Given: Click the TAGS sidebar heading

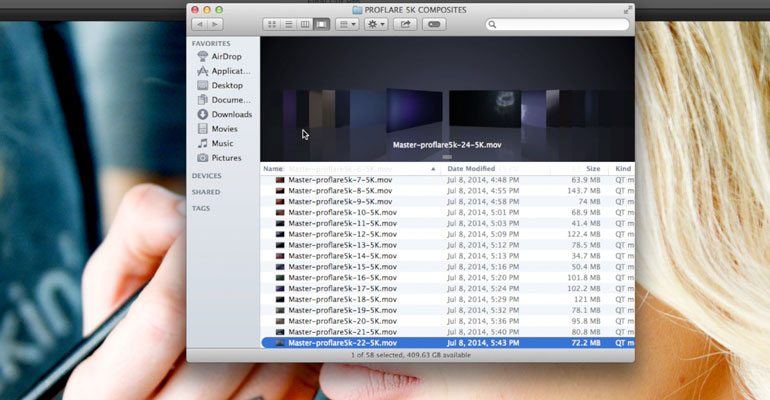Looking at the screenshot, I should 200,209.
